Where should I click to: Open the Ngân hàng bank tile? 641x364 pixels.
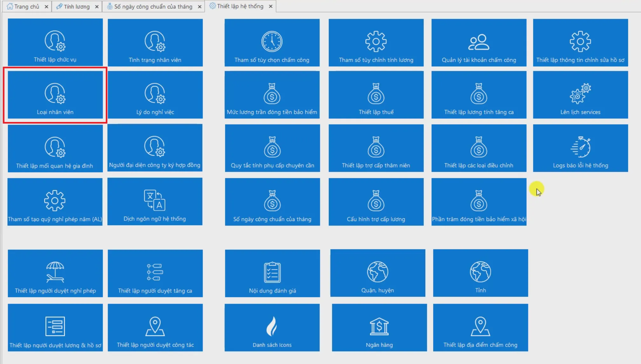379,327
